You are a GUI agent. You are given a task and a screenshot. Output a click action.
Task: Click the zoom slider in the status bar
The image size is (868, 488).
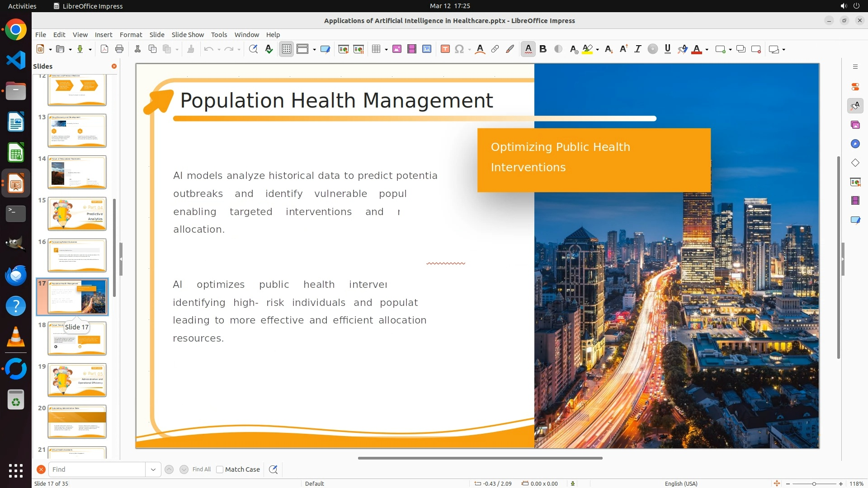coord(814,484)
